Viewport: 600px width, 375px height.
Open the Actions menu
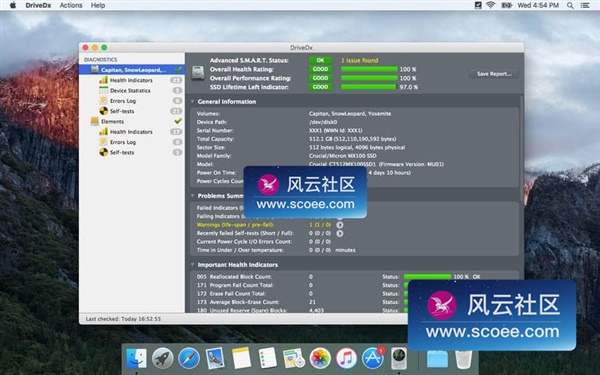click(x=71, y=5)
